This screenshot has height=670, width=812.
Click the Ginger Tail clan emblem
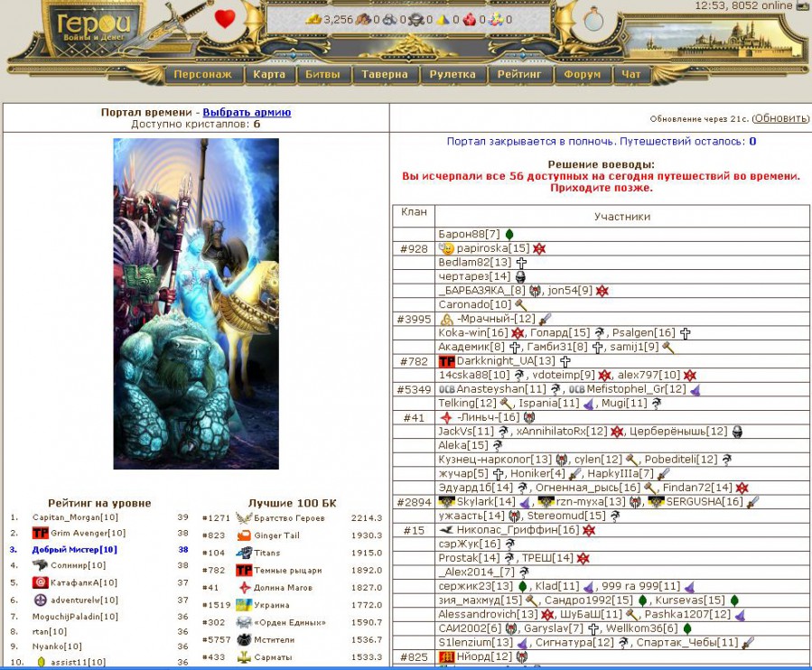pos(243,535)
